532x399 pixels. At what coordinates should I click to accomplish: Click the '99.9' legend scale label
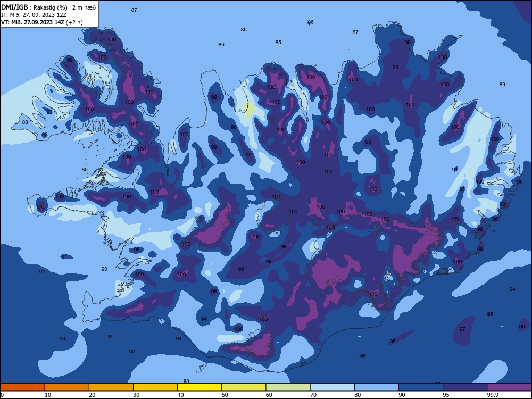click(x=492, y=395)
